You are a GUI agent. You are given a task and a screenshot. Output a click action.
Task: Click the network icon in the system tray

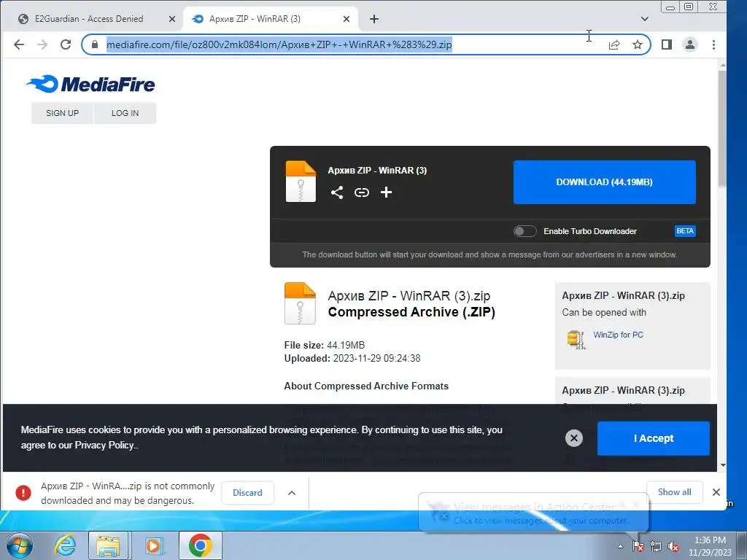click(x=656, y=547)
